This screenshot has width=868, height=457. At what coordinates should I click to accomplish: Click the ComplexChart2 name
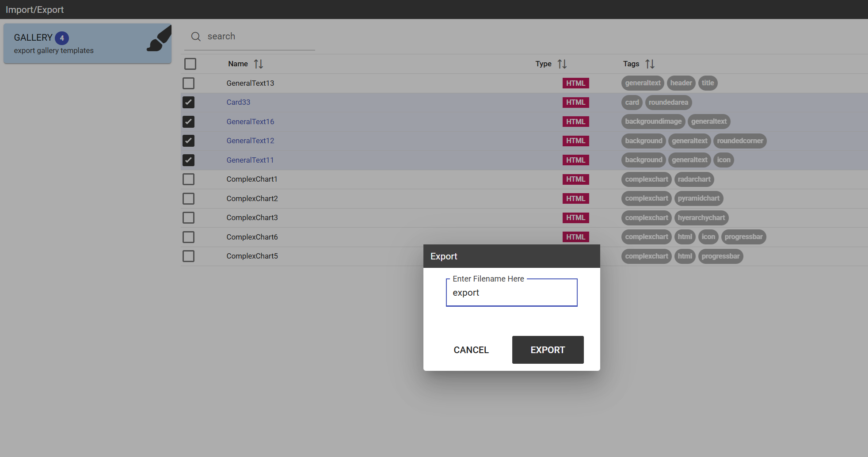click(x=252, y=198)
